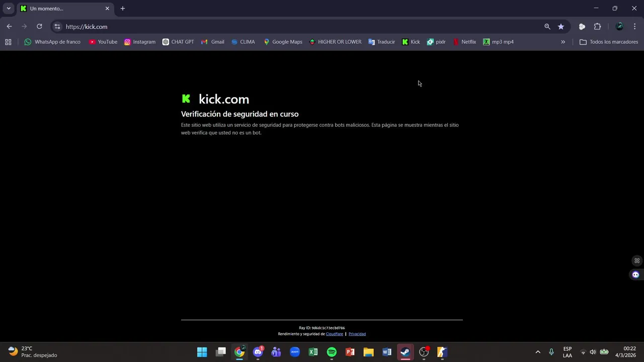
Task: Show hidden system tray icons
Action: click(538, 352)
